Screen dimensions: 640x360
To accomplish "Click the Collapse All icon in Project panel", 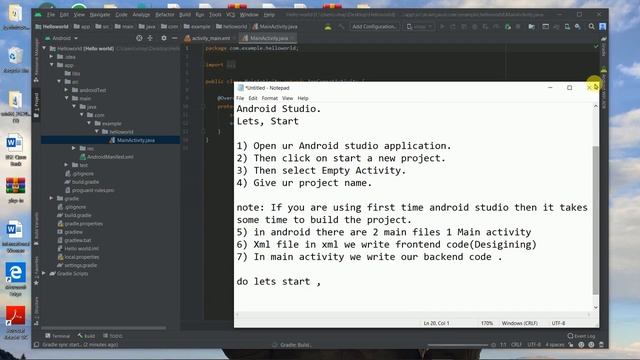I will pyautogui.click(x=150, y=38).
